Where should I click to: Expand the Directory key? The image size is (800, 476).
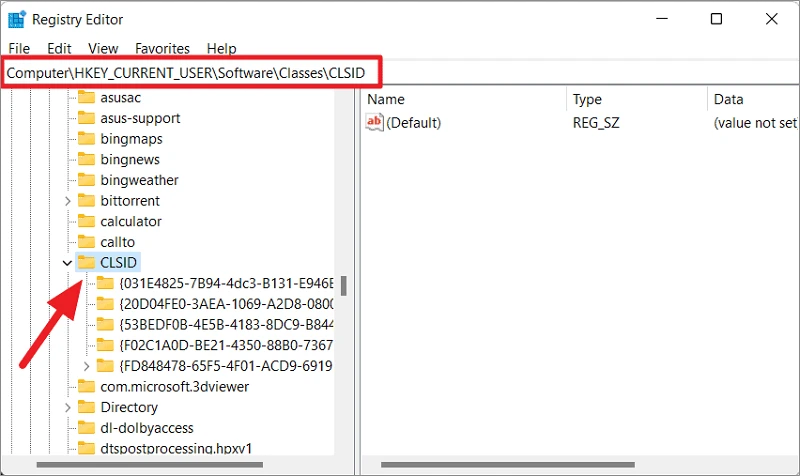point(67,407)
